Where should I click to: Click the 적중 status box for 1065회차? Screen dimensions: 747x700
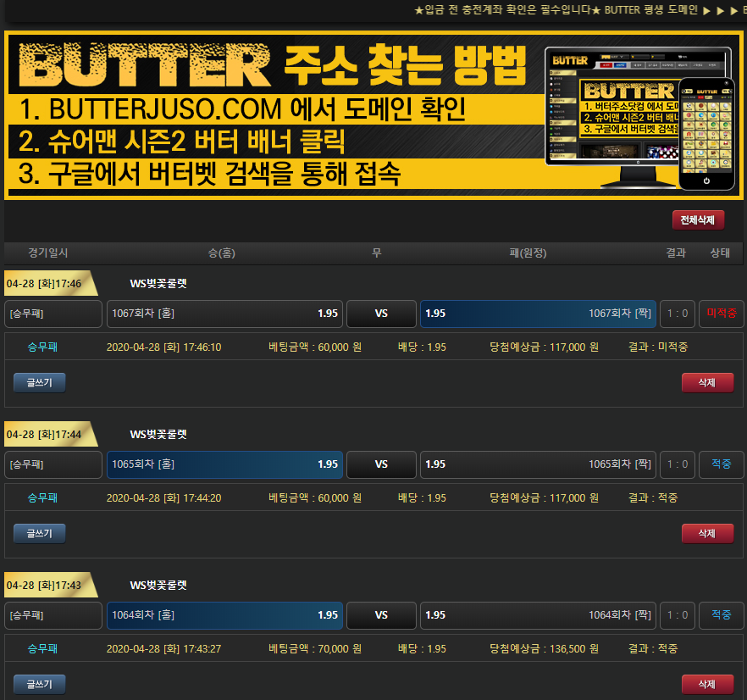pos(721,464)
